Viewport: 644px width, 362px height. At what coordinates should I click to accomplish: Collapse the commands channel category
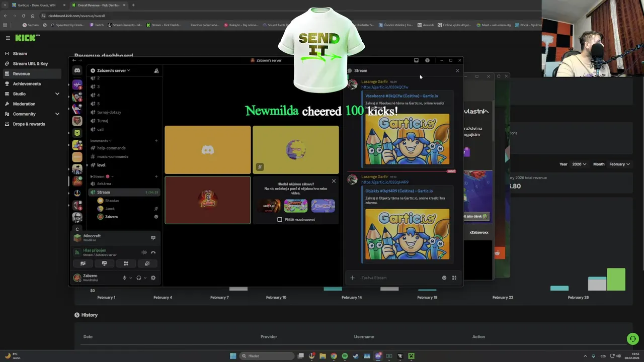101,141
